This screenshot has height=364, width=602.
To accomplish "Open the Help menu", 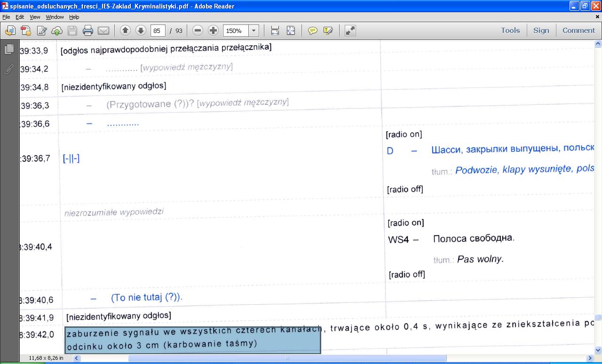I will pyautogui.click(x=74, y=17).
